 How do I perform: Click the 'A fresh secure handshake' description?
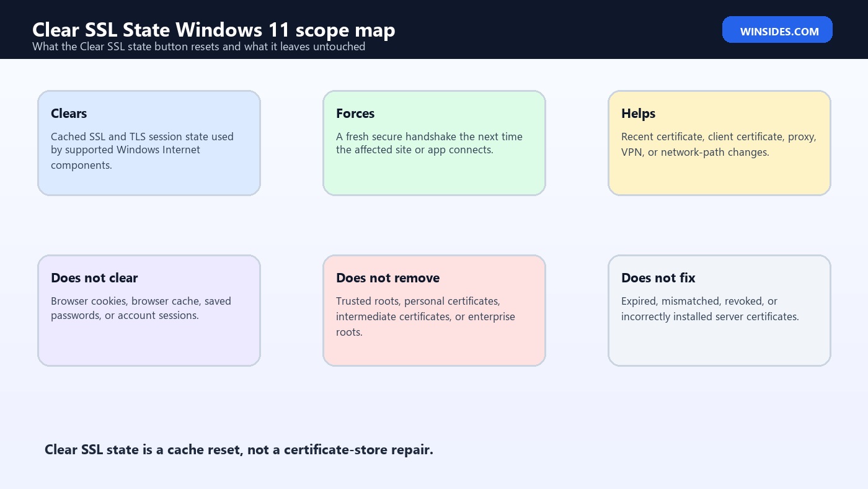[429, 143]
